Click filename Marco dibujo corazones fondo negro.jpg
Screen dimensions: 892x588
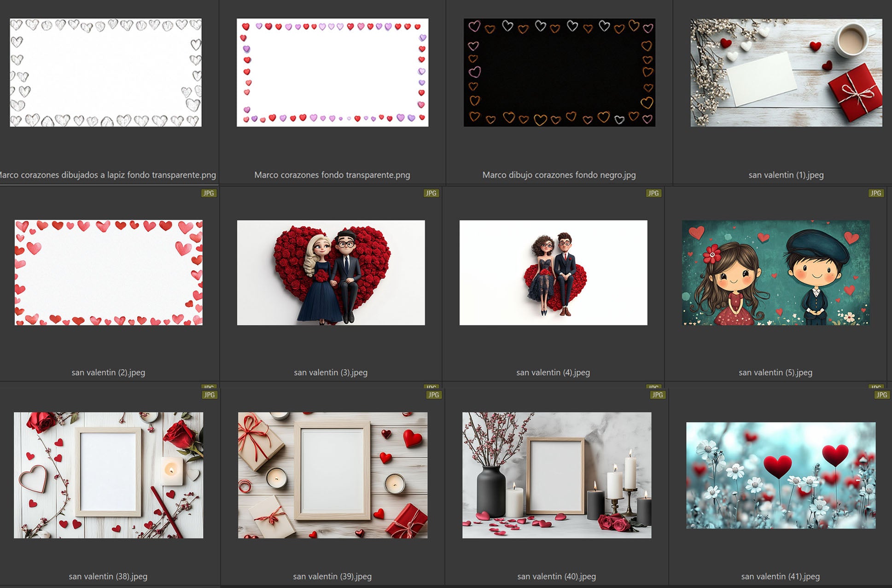559,175
